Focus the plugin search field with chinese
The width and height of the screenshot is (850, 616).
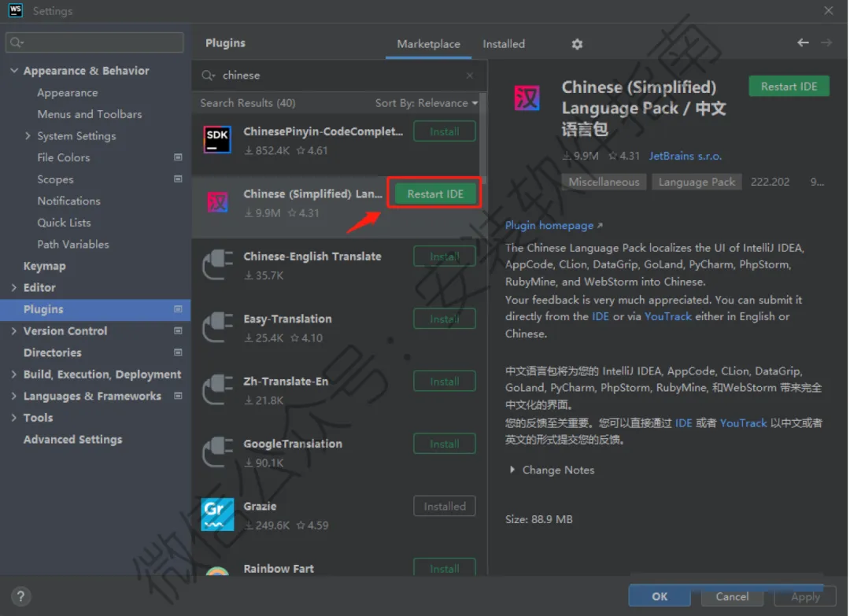coord(338,76)
